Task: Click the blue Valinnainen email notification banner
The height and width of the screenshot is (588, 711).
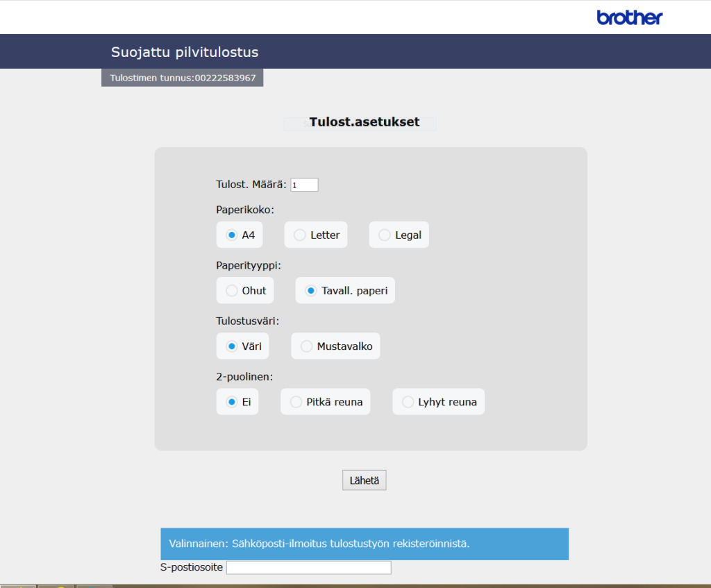Action: 364,544
